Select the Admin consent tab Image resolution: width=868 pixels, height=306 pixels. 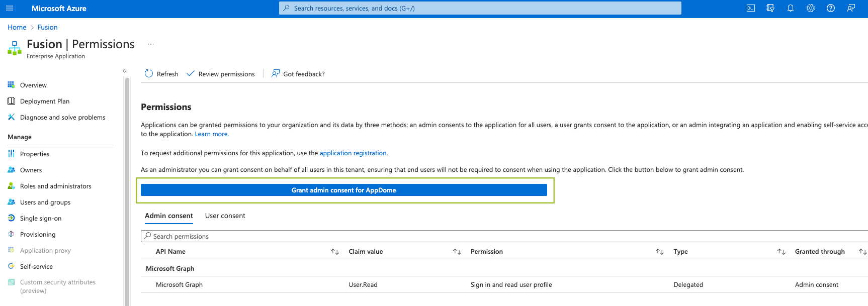click(168, 216)
